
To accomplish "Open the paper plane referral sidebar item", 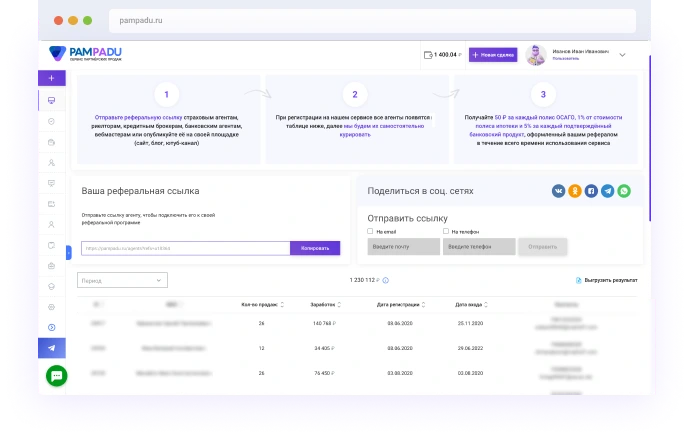I will [51, 347].
